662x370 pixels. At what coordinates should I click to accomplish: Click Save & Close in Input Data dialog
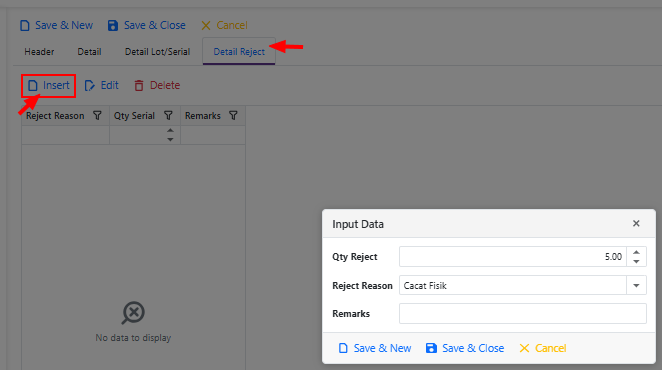point(465,348)
